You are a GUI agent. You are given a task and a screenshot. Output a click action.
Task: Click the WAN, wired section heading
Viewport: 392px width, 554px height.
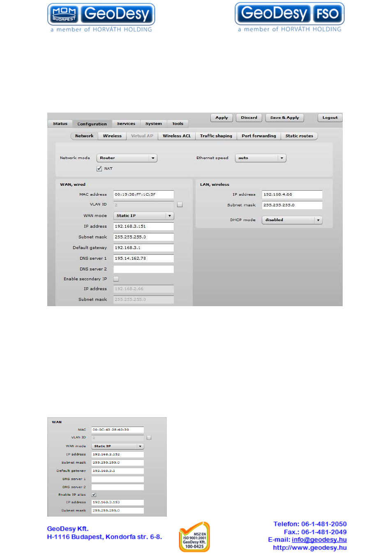click(x=73, y=185)
